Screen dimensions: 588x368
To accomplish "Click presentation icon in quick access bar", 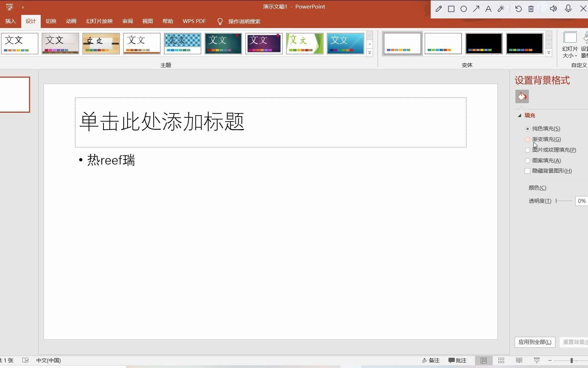I will pyautogui.click(x=10, y=7).
